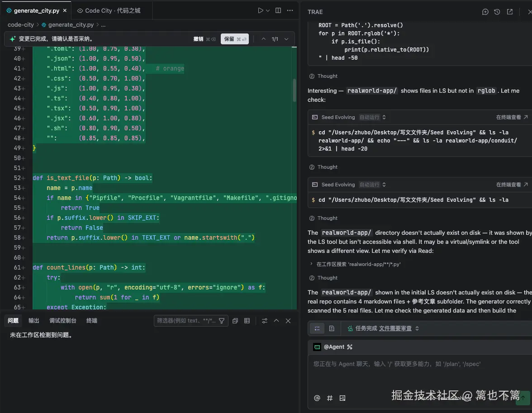Open chat history clock icon
Image resolution: width=532 pixels, height=413 pixels.
coord(497,12)
